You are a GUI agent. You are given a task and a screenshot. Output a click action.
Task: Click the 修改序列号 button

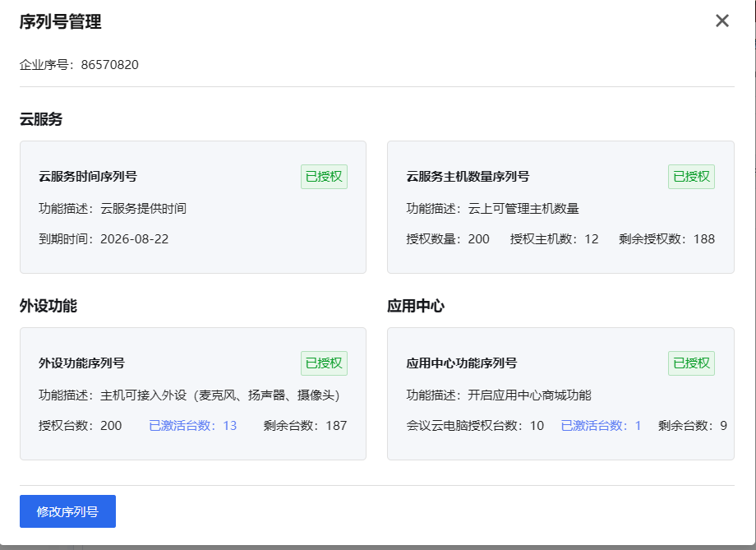(x=67, y=511)
